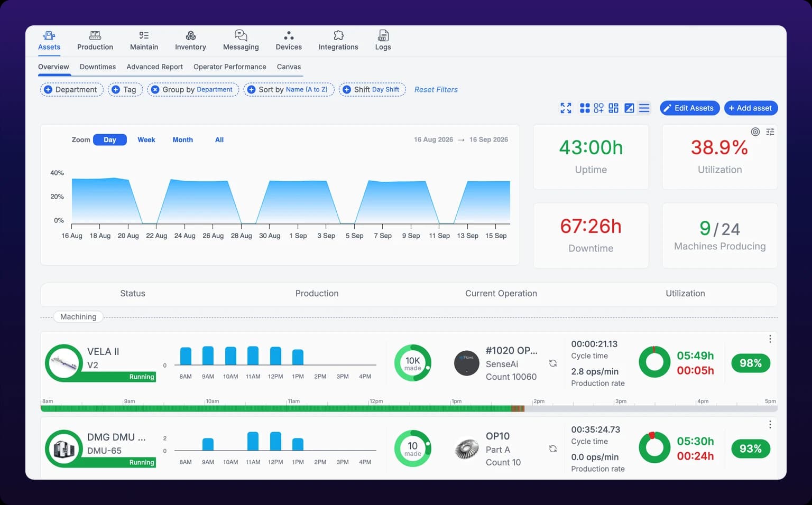This screenshot has height=505, width=812.
Task: Add a Tag filter
Action: pos(125,89)
